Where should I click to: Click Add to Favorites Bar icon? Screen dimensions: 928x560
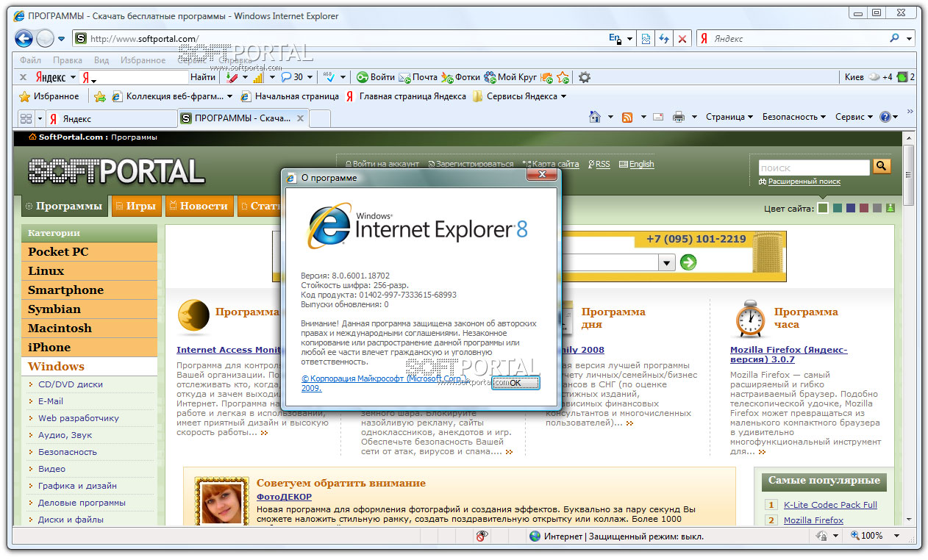100,96
